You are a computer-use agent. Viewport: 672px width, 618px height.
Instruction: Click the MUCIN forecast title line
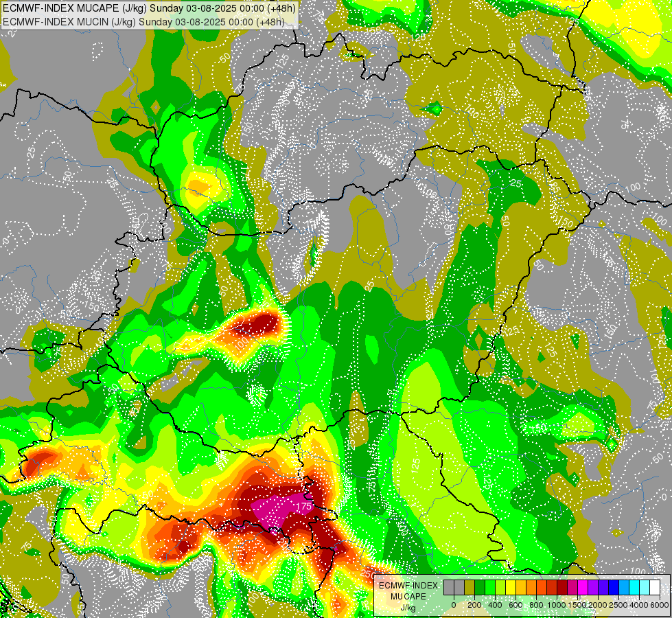[x=143, y=21]
